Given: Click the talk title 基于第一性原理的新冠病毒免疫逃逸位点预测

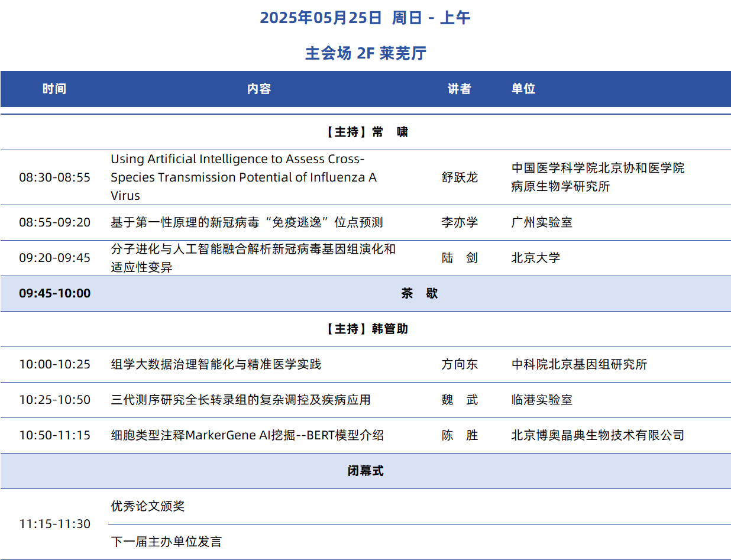Looking at the screenshot, I should (247, 222).
